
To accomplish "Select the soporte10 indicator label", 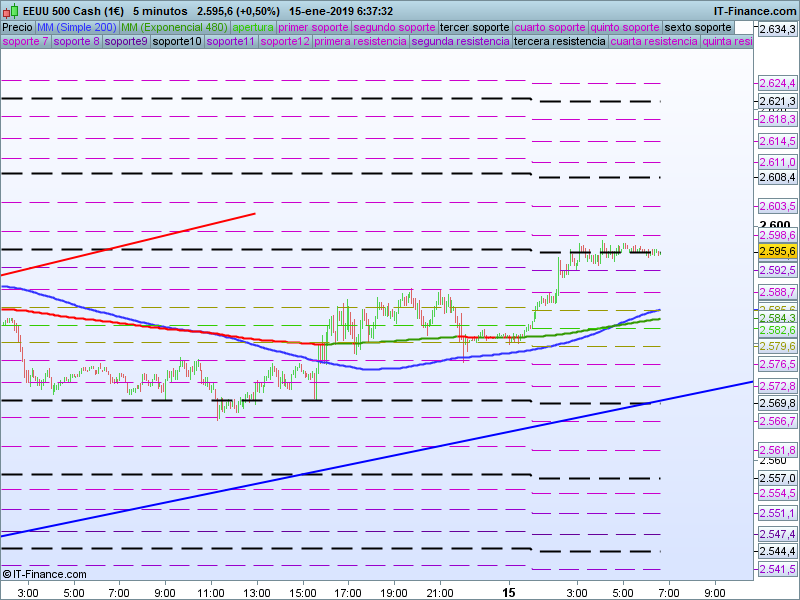I will point(176,42).
